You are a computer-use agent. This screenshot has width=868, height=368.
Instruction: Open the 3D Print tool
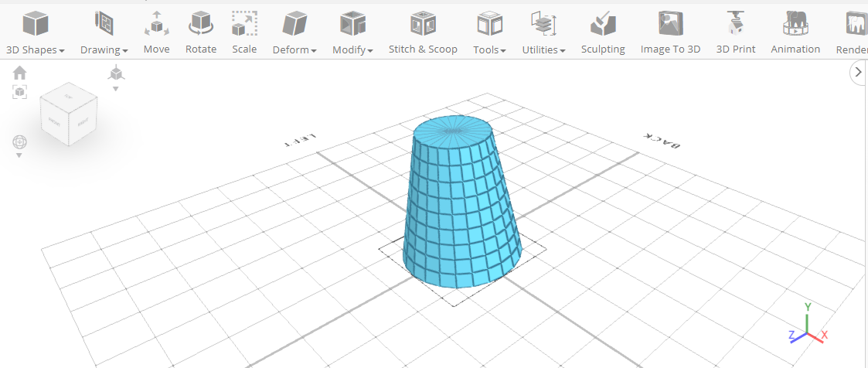(736, 32)
